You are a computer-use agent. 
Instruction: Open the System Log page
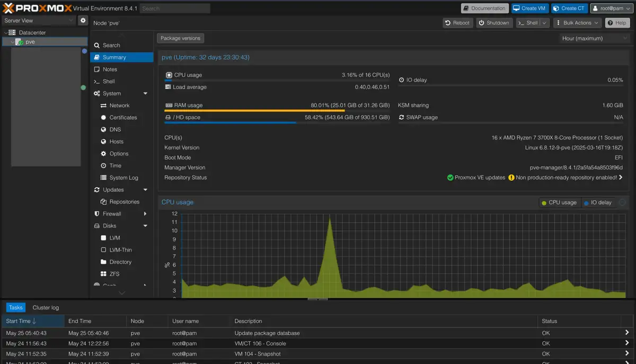123,178
